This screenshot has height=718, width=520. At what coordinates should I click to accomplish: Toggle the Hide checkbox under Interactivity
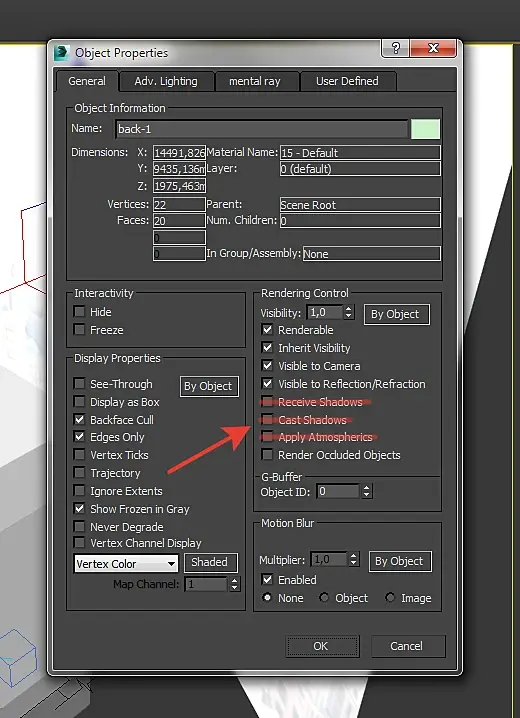point(80,312)
